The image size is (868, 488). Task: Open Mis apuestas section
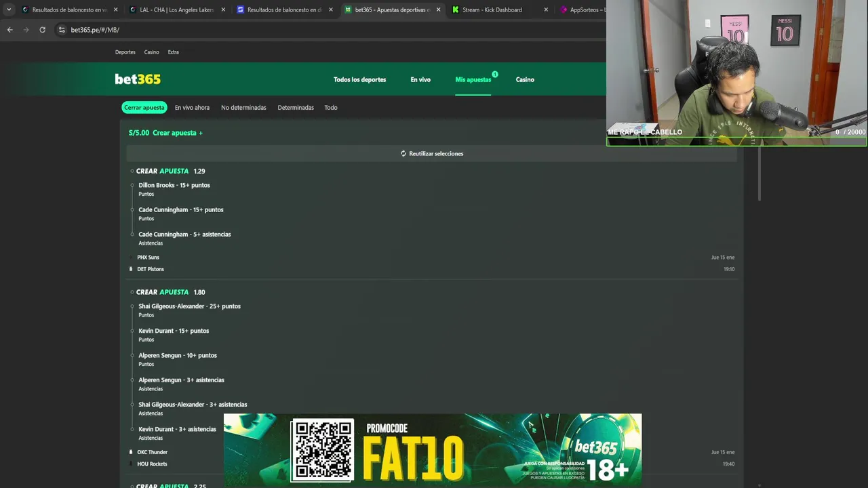(x=473, y=80)
